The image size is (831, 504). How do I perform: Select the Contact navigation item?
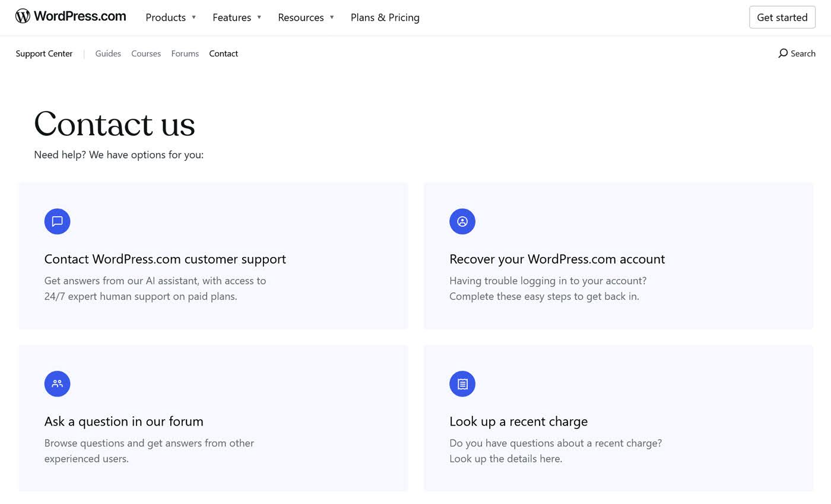click(223, 53)
